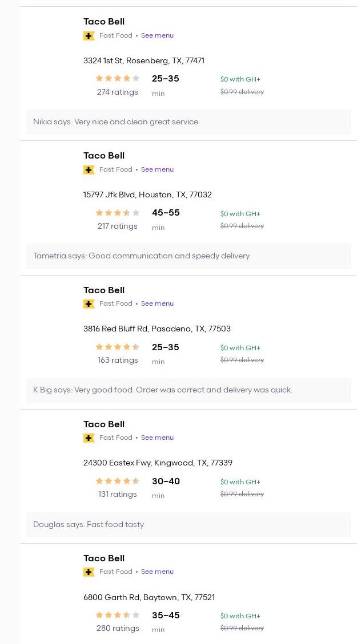Click star rating of Pasadena Taco Bell
Screen dimensions: 357x644
(x=117, y=347)
